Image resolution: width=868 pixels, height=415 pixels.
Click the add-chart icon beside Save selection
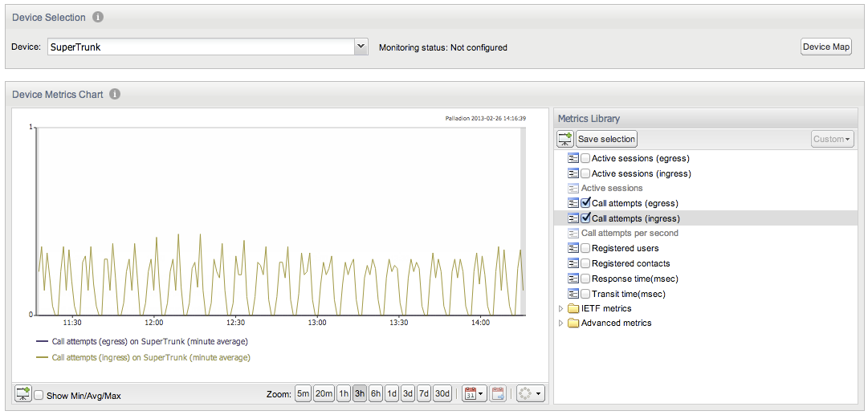point(565,139)
